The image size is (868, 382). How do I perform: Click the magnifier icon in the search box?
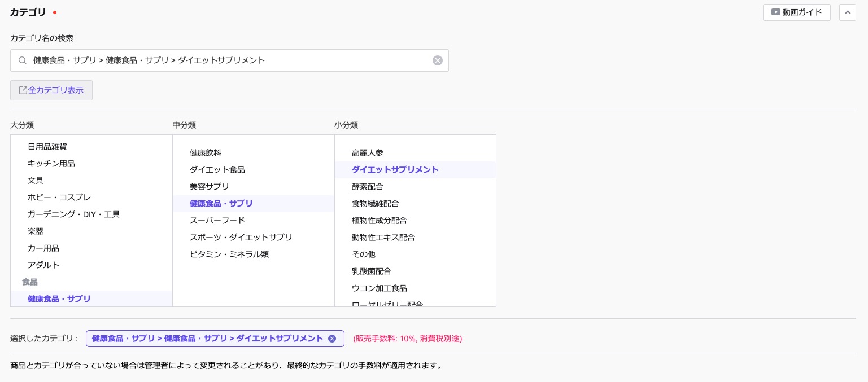coord(23,60)
